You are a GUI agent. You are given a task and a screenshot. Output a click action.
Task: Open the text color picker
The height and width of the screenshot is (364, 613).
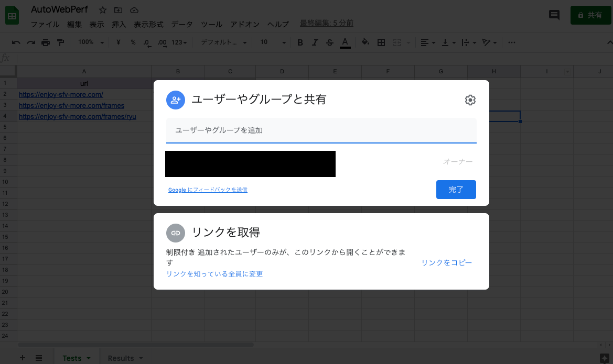[345, 42]
